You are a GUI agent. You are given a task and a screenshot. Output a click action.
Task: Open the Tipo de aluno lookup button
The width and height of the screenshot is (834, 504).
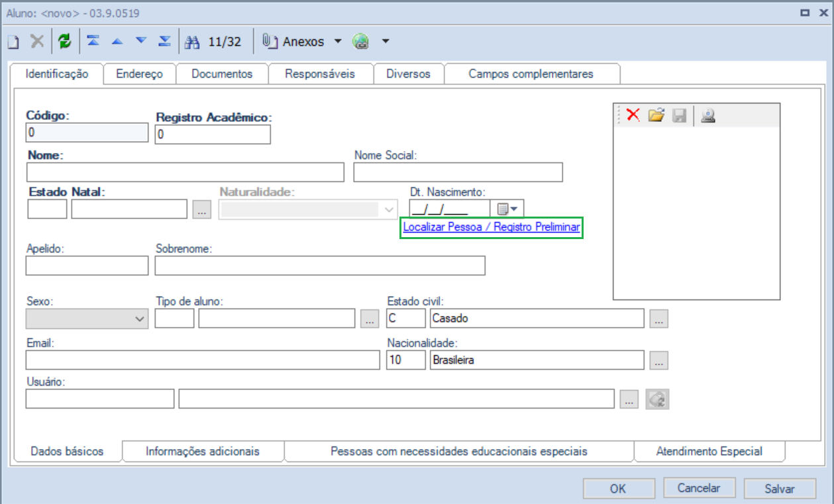pyautogui.click(x=369, y=319)
